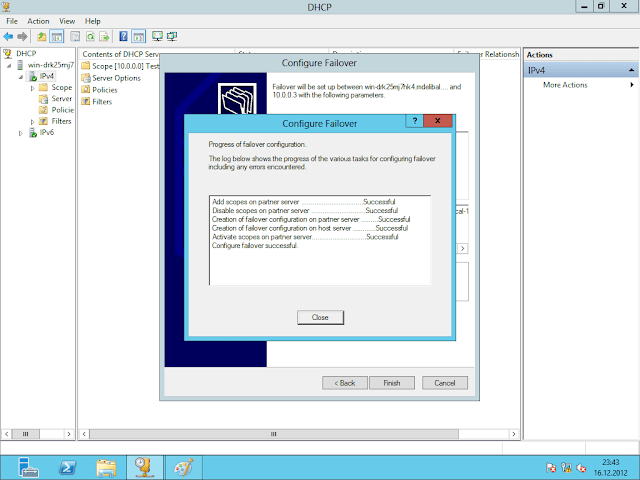Open Server Manager from the taskbar
This screenshot has width=640, height=480.
click(x=27, y=466)
